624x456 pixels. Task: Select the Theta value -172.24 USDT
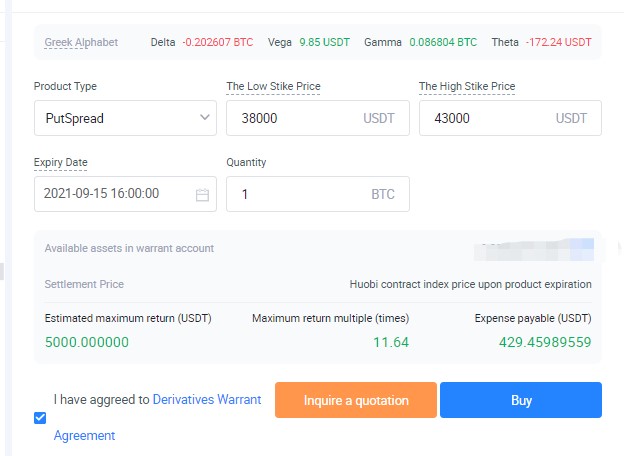coord(557,42)
